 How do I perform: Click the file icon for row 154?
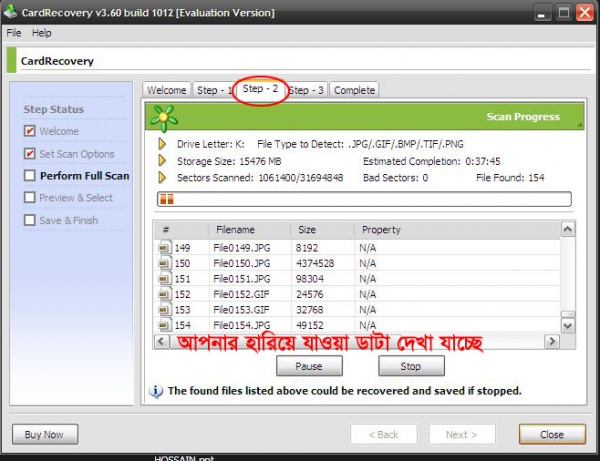pos(165,325)
